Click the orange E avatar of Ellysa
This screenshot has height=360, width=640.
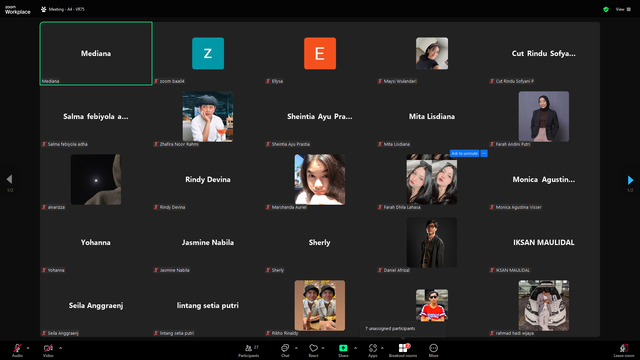point(320,53)
